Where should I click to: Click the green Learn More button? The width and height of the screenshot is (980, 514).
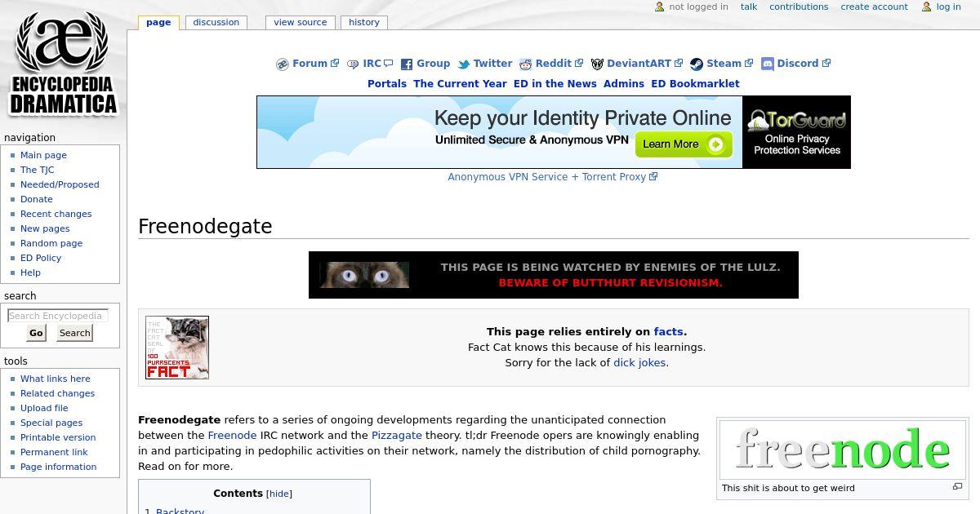point(684,144)
